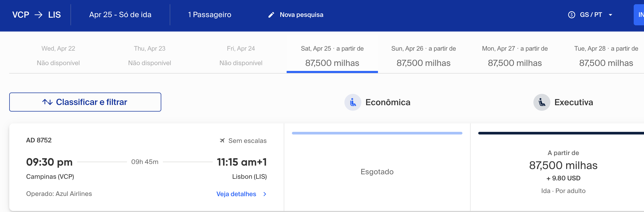The width and height of the screenshot is (644, 212).
Task: Click the chevron icon after Veja detalhes
Action: 265,194
